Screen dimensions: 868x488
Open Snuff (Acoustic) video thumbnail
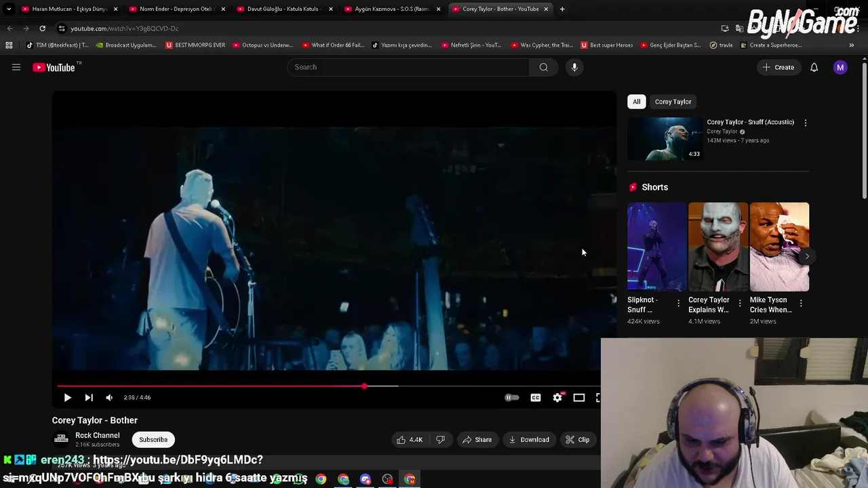(665, 139)
